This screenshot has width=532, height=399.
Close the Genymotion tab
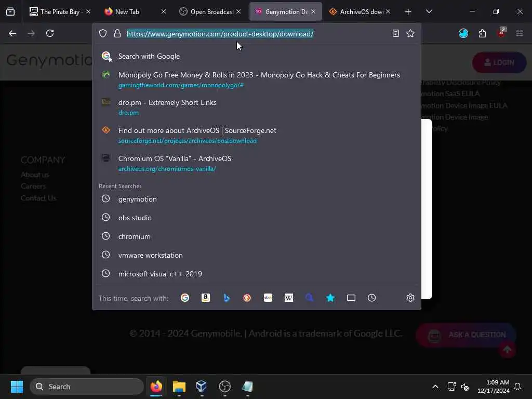point(313,11)
